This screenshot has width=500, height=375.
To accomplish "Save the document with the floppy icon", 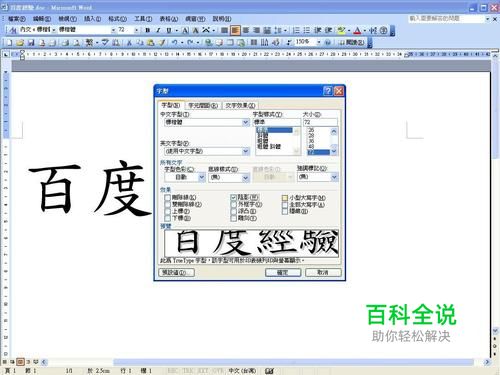I will 31,42.
